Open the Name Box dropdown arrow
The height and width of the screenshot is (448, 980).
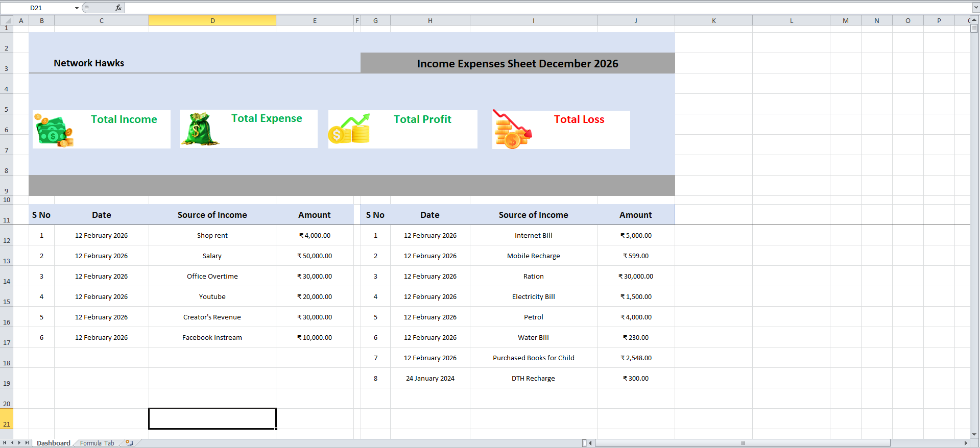[x=77, y=8]
